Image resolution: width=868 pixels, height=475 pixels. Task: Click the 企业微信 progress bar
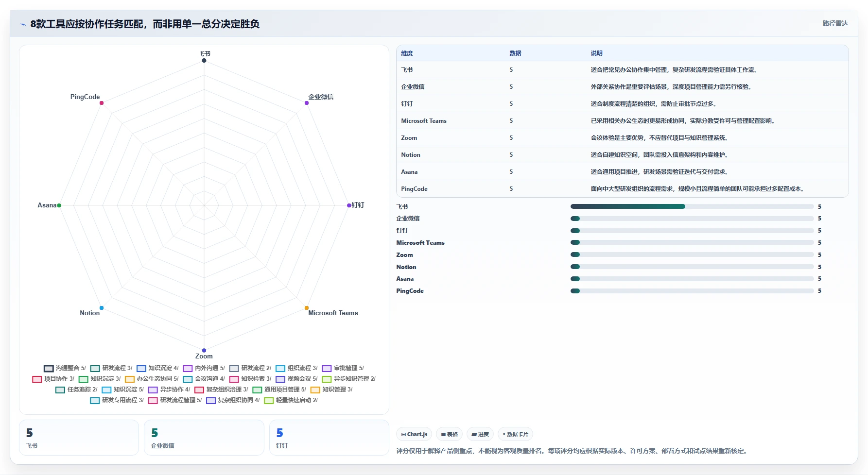click(x=692, y=219)
